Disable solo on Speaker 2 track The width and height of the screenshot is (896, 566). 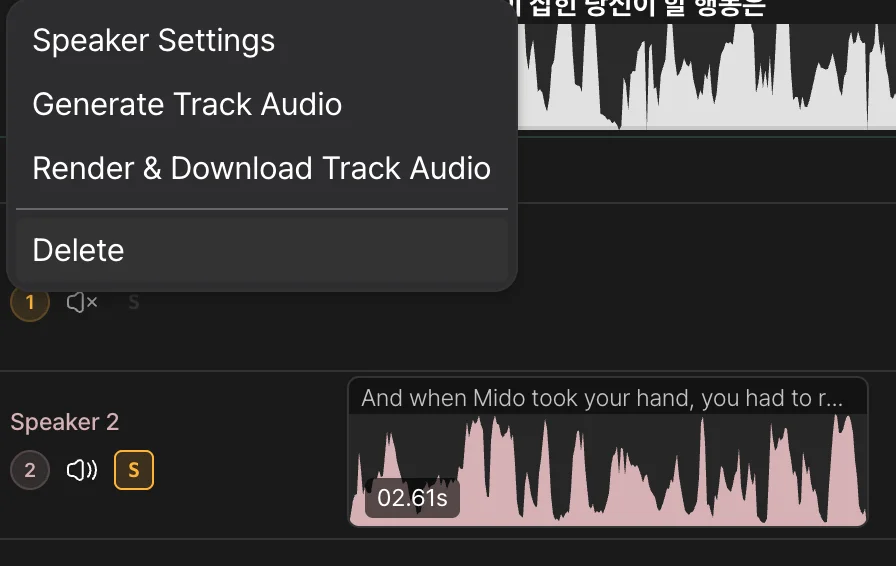coord(134,470)
